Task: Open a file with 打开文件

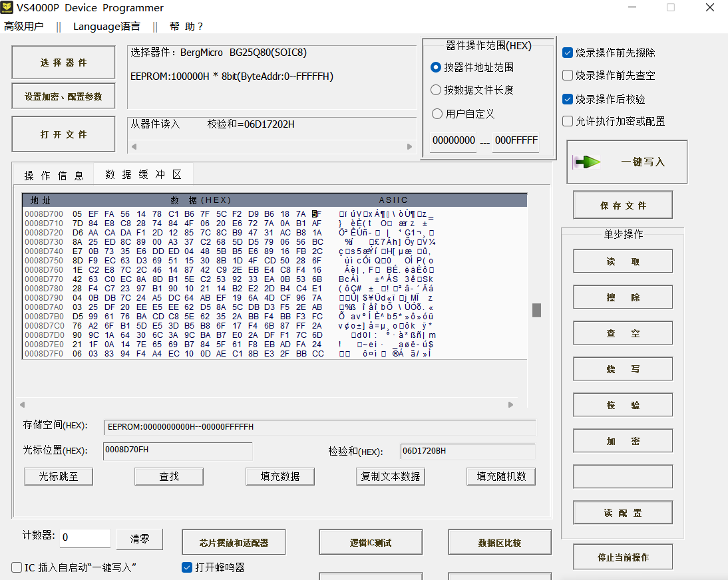Action: (x=63, y=133)
